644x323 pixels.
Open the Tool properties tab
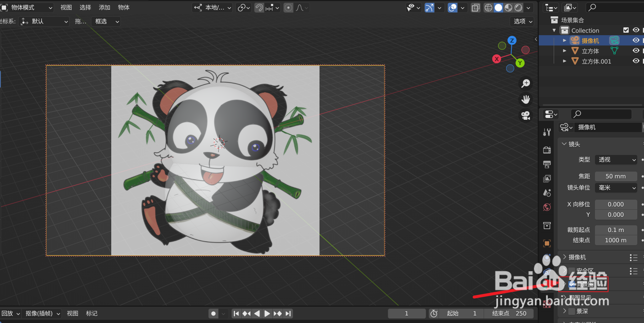547,133
